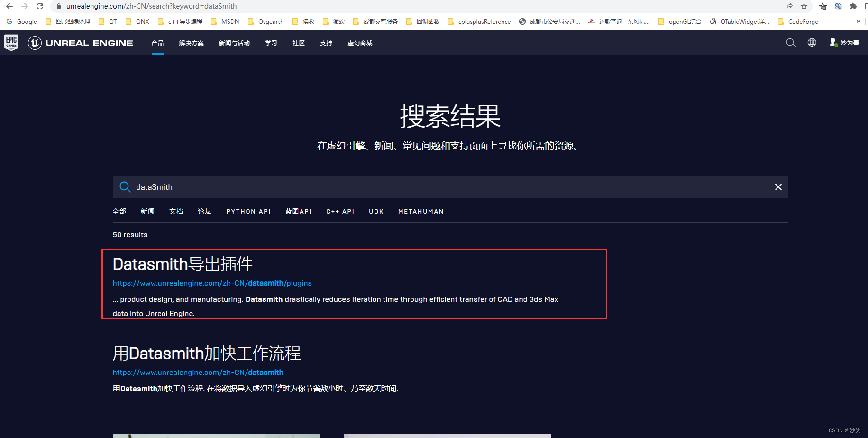Select the 文档 results filter tab
Screen dimensions: 868x438
click(176, 211)
